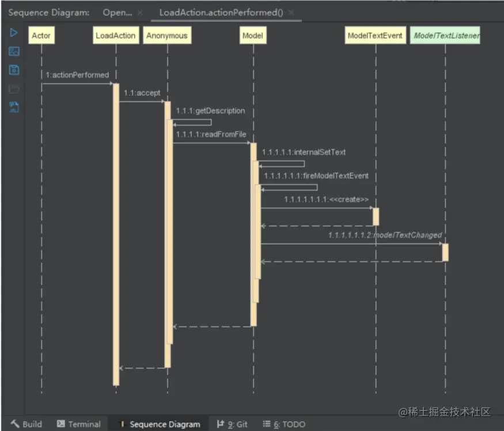Select the Anonymous lifeline box

point(167,35)
